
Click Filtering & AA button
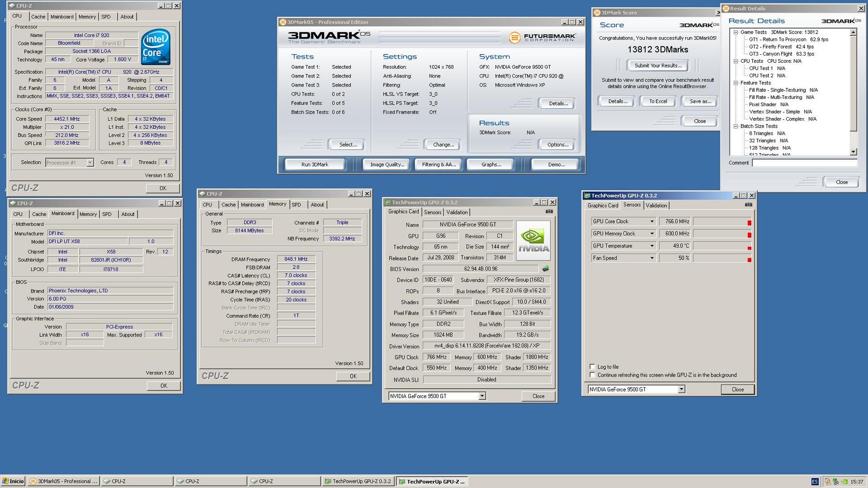click(439, 165)
